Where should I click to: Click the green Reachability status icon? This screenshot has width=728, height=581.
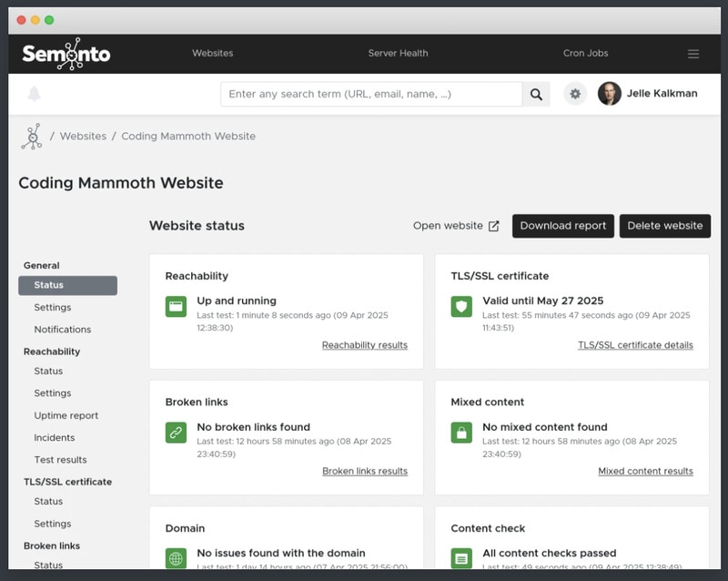click(176, 307)
